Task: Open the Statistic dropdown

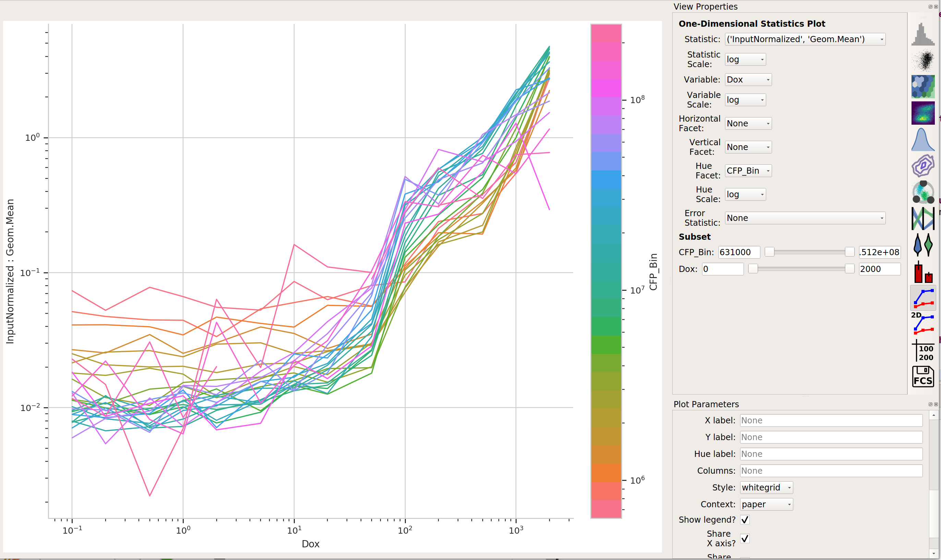Action: coord(805,39)
